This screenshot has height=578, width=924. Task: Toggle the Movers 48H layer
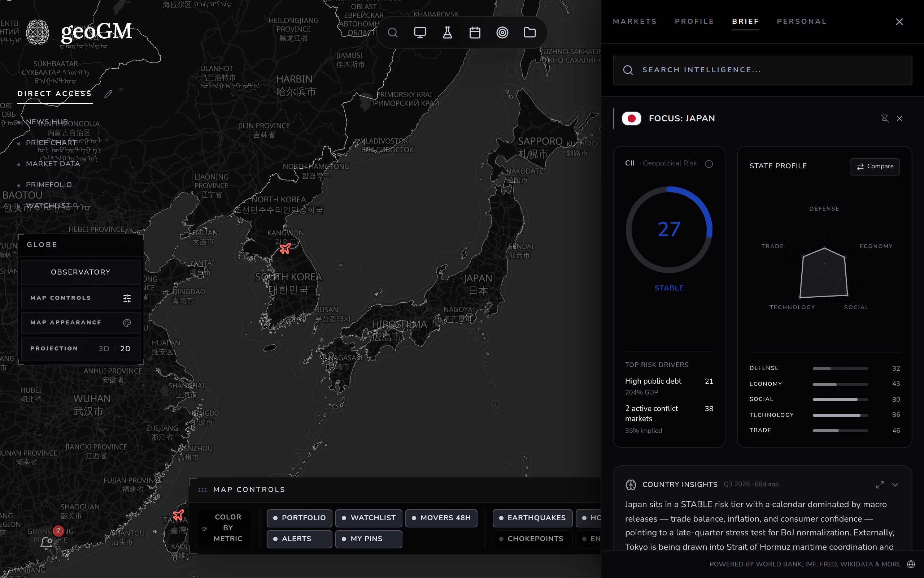coord(441,518)
